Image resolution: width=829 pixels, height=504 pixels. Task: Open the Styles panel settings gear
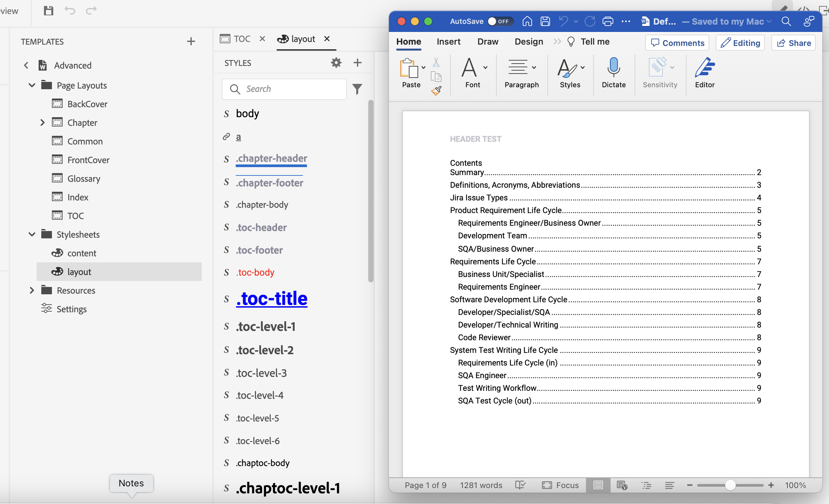click(x=336, y=63)
